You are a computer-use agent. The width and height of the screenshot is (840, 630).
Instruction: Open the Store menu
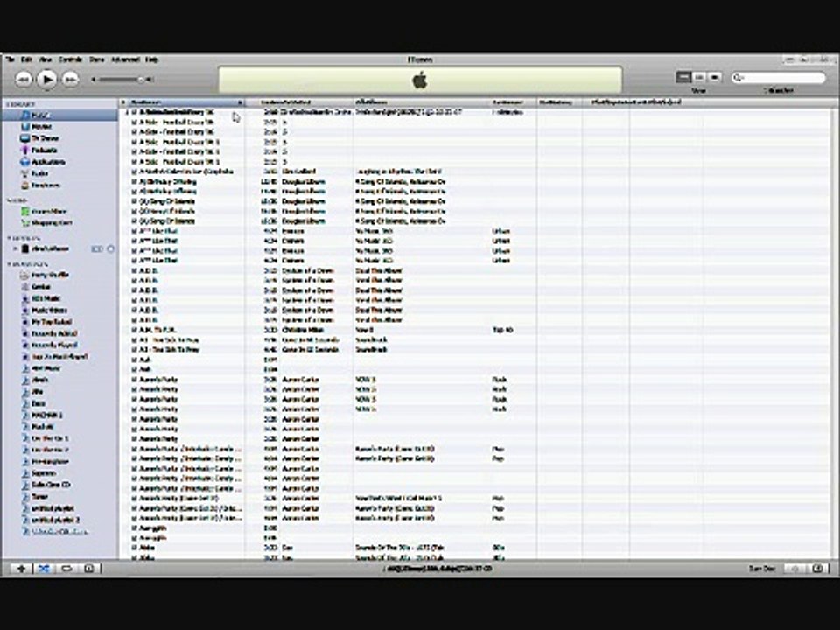[96, 59]
